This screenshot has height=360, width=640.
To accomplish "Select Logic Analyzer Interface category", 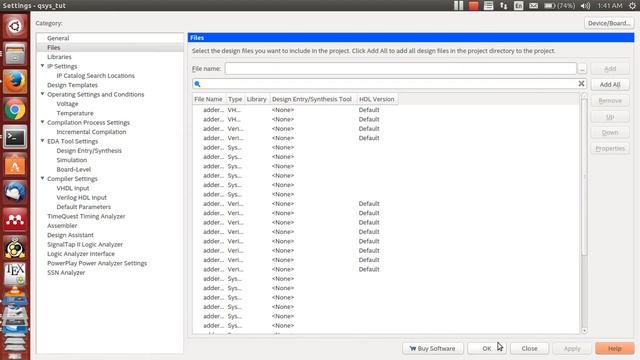I will (81, 254).
